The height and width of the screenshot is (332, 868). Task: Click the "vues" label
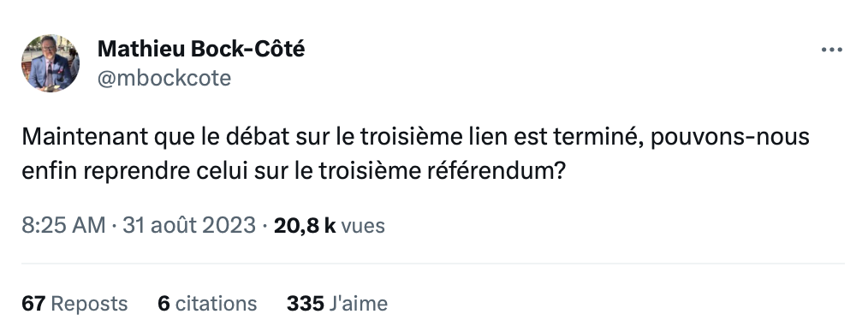(363, 226)
